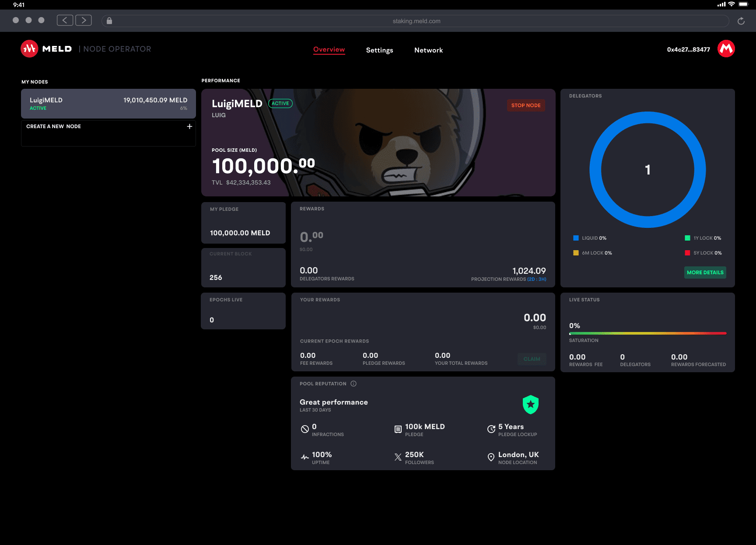This screenshot has width=756, height=545.
Task: Open the Pool Reputation info tooltip
Action: tap(353, 384)
